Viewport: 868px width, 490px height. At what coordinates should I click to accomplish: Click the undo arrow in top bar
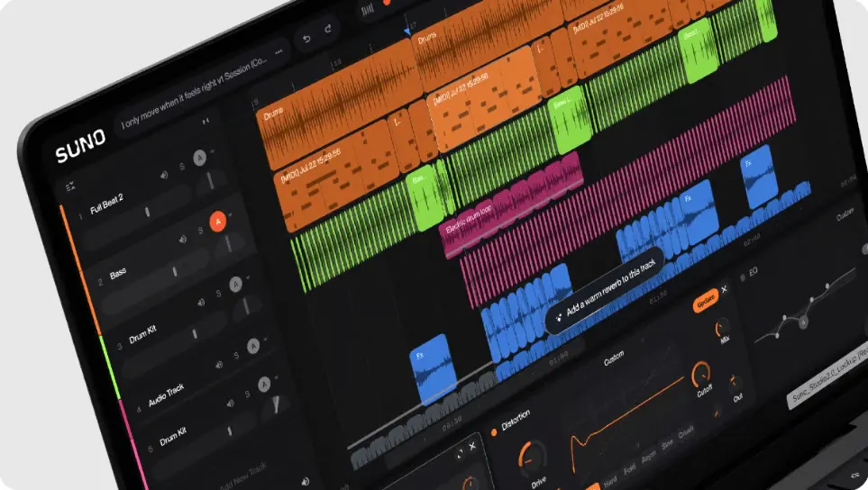point(306,39)
